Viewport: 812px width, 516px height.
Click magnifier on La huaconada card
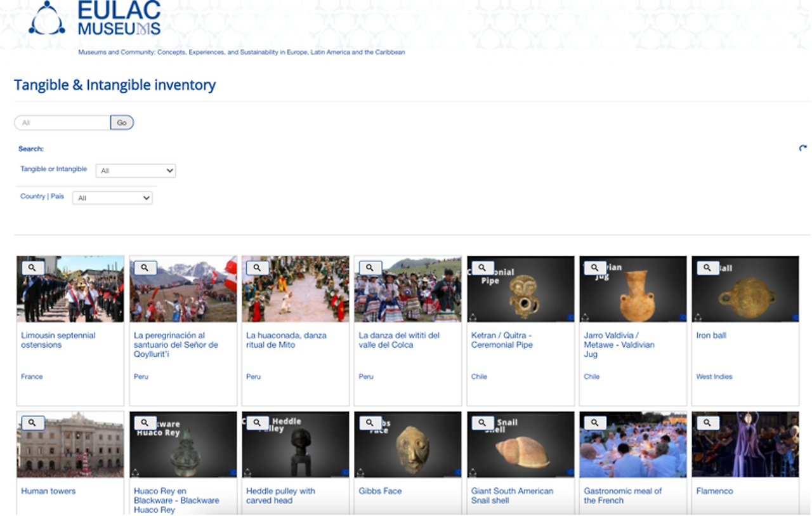click(x=257, y=268)
